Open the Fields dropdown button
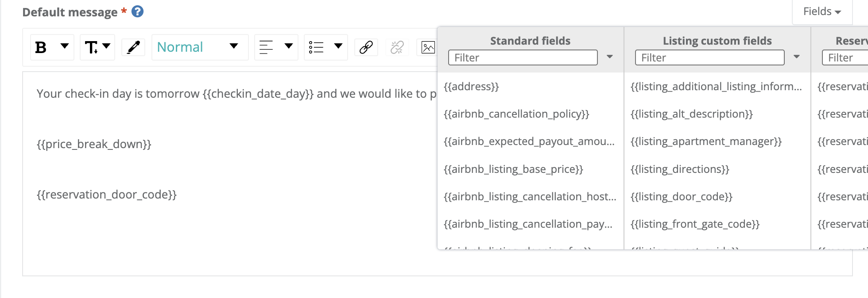Screen dimensions: 868x298 pyautogui.click(x=822, y=12)
